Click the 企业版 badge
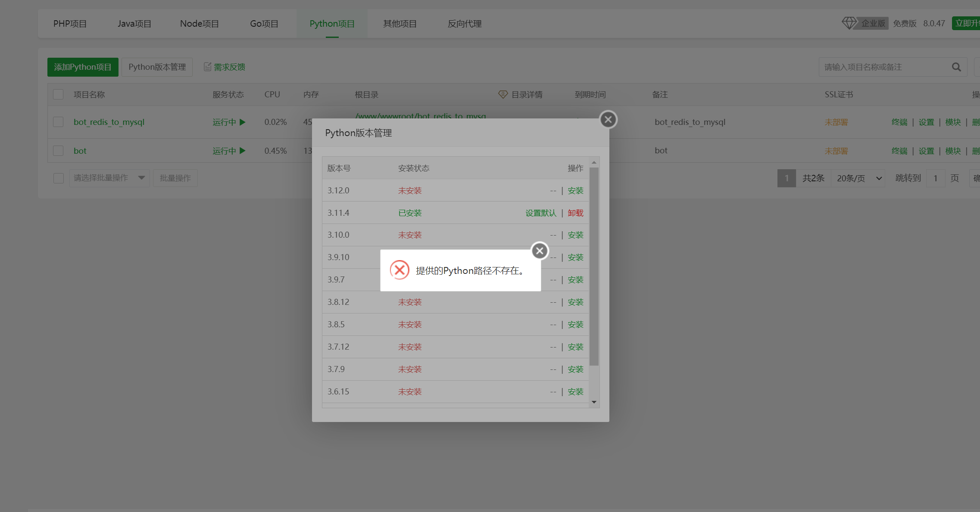The width and height of the screenshot is (980, 512). [x=873, y=23]
